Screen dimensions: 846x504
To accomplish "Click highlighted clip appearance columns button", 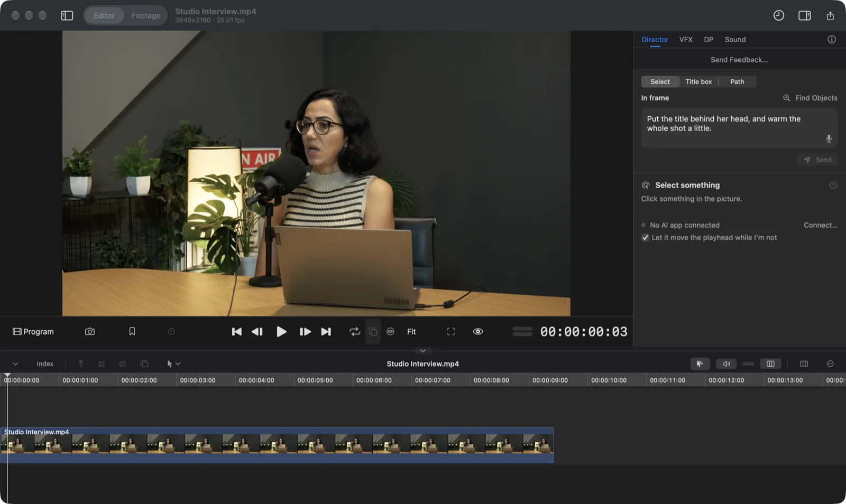I will pyautogui.click(x=770, y=364).
